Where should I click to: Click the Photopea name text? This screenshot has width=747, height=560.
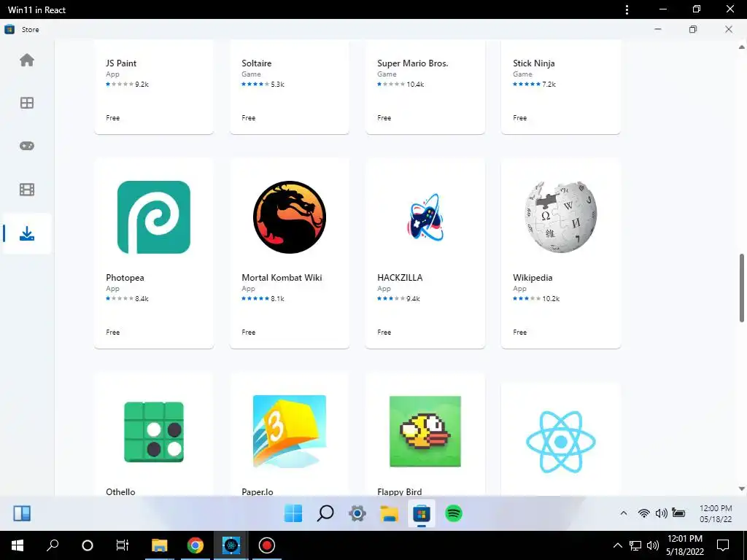click(125, 278)
